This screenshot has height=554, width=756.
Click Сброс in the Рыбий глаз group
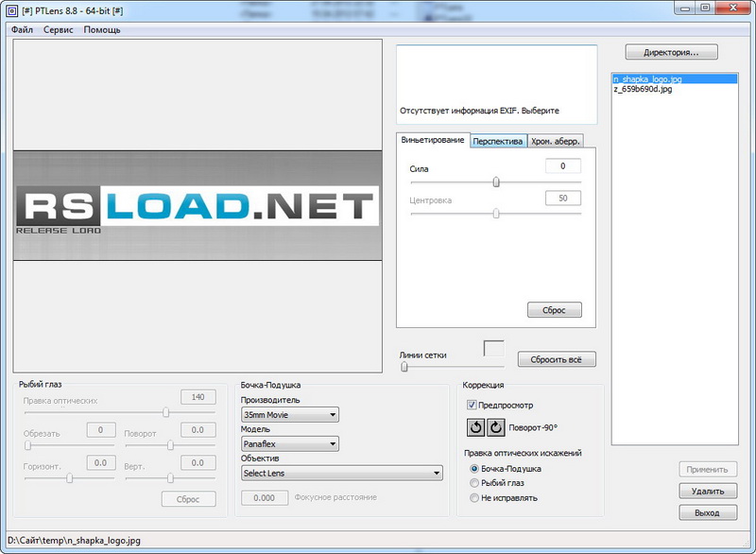coord(188,499)
